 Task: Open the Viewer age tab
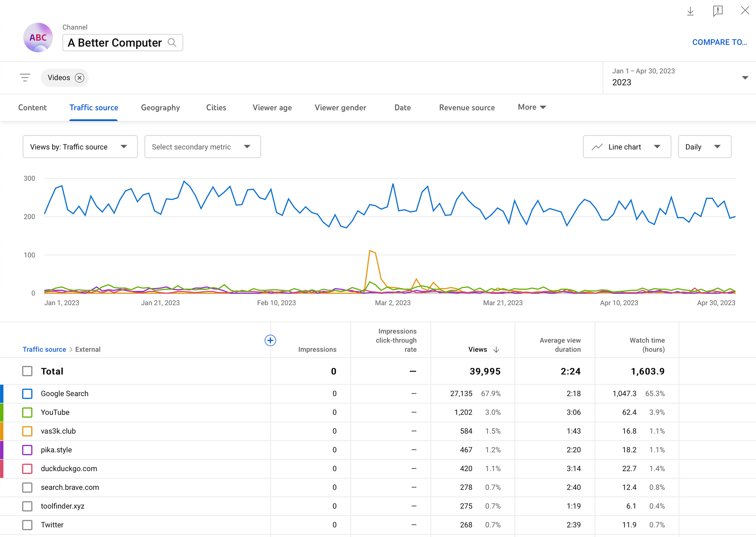(272, 108)
